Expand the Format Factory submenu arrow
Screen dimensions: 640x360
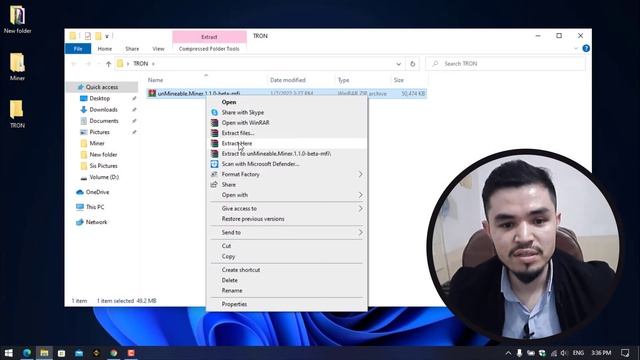pyautogui.click(x=360, y=174)
